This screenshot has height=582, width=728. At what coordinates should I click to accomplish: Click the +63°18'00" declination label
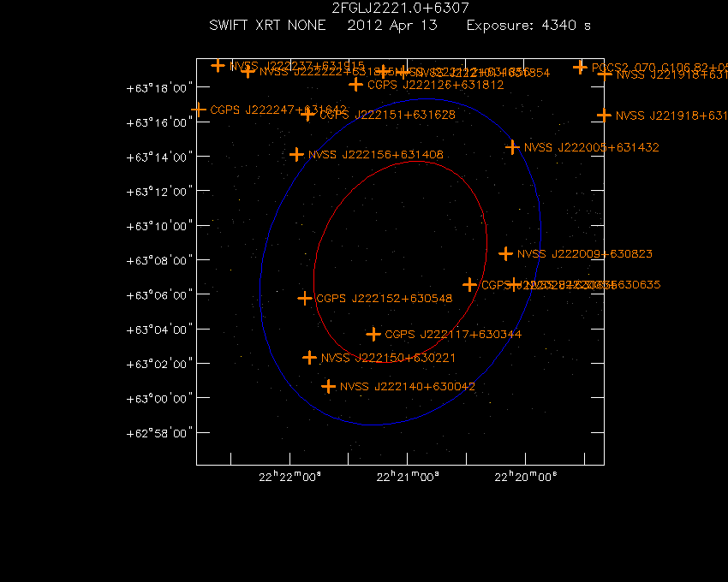(159, 88)
